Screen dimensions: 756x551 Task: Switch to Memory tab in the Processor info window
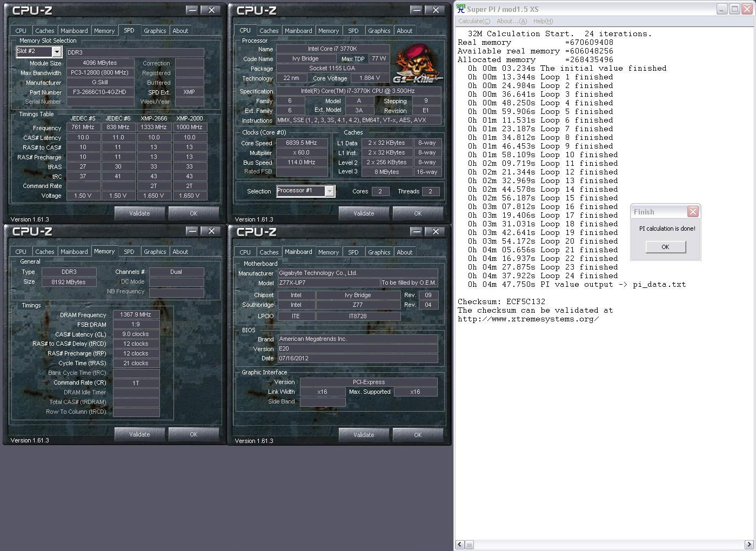click(x=329, y=31)
